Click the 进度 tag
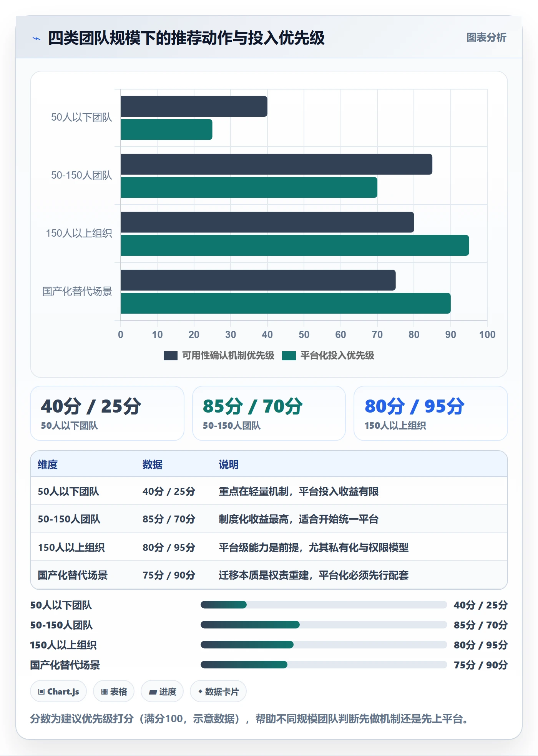Screen dimensions: 538x756 point(162,691)
